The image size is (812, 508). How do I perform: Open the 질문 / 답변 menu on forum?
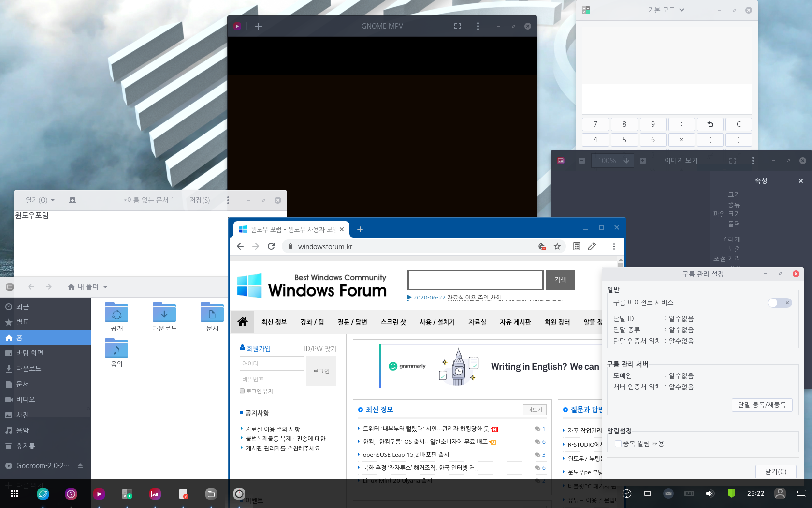[x=352, y=322]
